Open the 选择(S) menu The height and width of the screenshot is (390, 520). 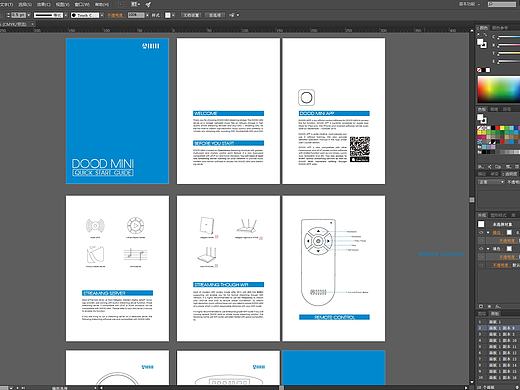tap(25, 4)
